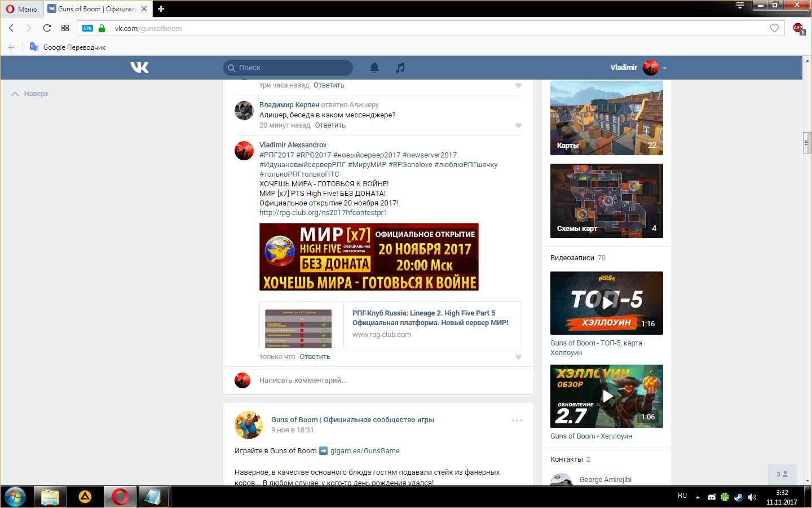812x508 pixels.
Task: Play Хэллоуин обзор 2.7 video
Action: pyautogui.click(x=607, y=396)
